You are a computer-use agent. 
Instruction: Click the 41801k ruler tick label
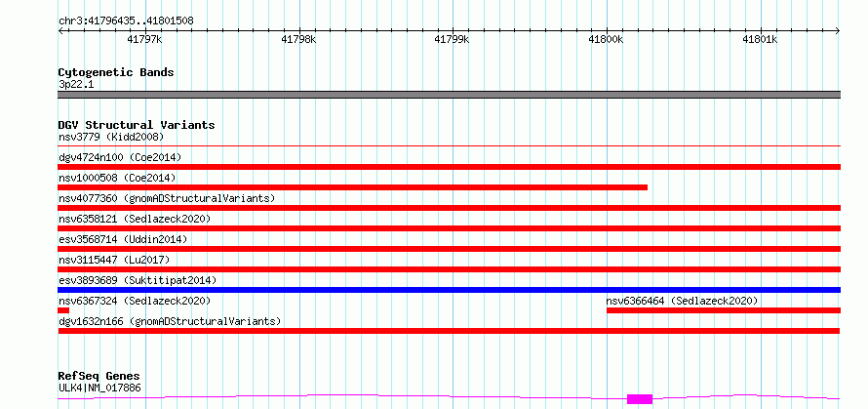[760, 40]
